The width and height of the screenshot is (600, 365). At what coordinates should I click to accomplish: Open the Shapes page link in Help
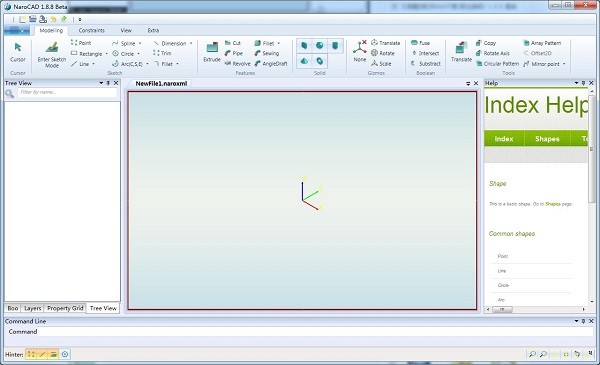(553, 204)
